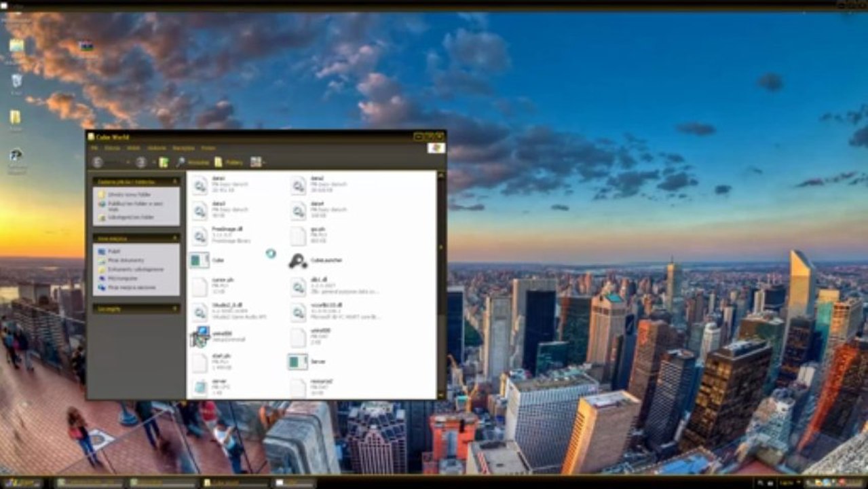Select the resource file at bottom right
This screenshot has height=489, width=868.
(x=299, y=388)
